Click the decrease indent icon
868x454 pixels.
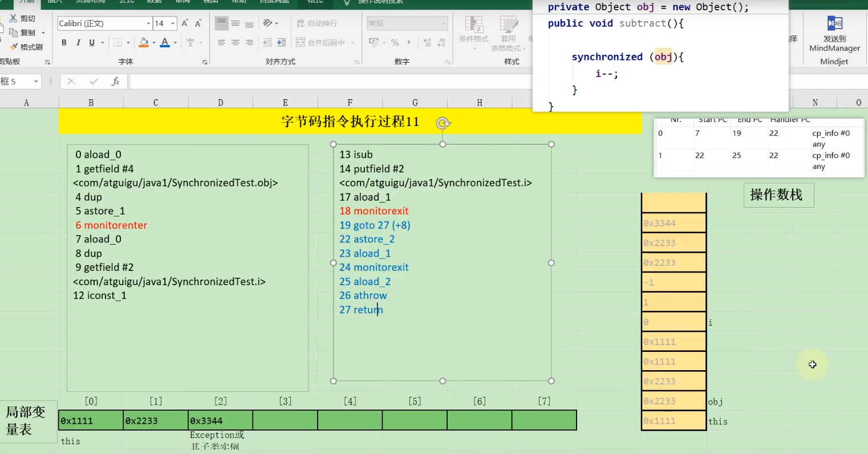(x=267, y=43)
